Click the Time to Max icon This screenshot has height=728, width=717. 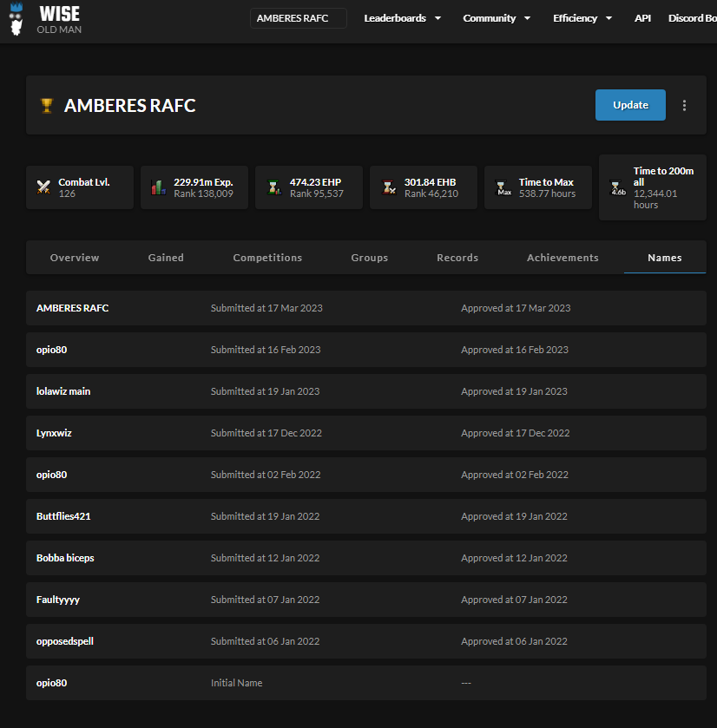(503, 187)
